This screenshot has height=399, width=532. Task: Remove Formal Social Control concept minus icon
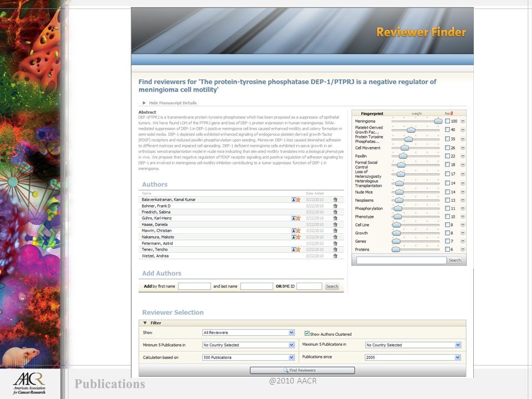462,165
